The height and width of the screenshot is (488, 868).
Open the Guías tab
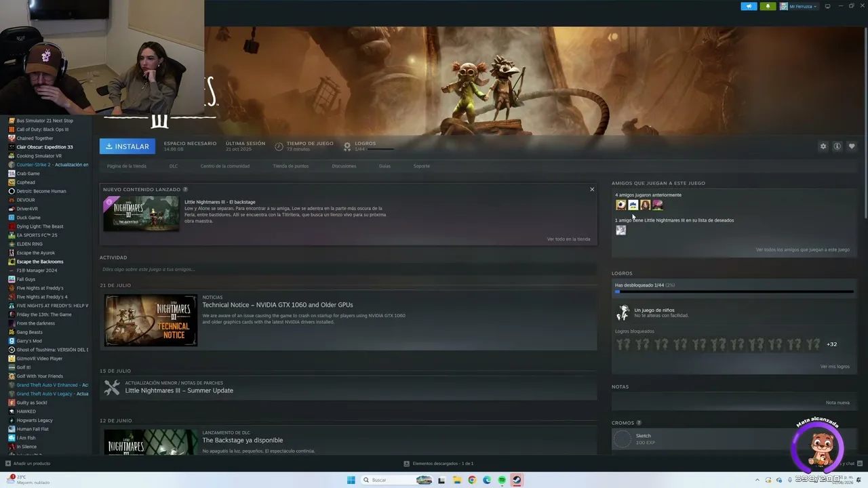pos(384,166)
